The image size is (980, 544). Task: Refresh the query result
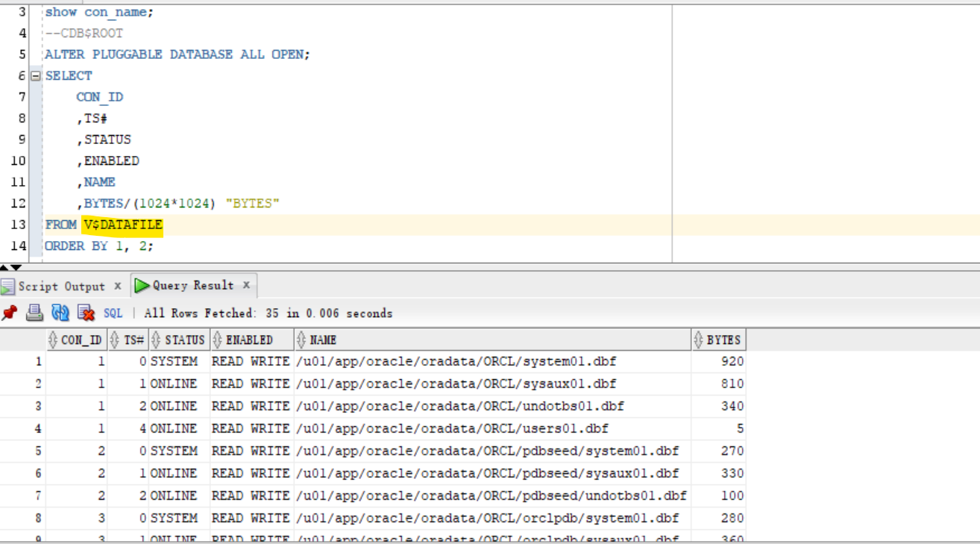tap(60, 313)
